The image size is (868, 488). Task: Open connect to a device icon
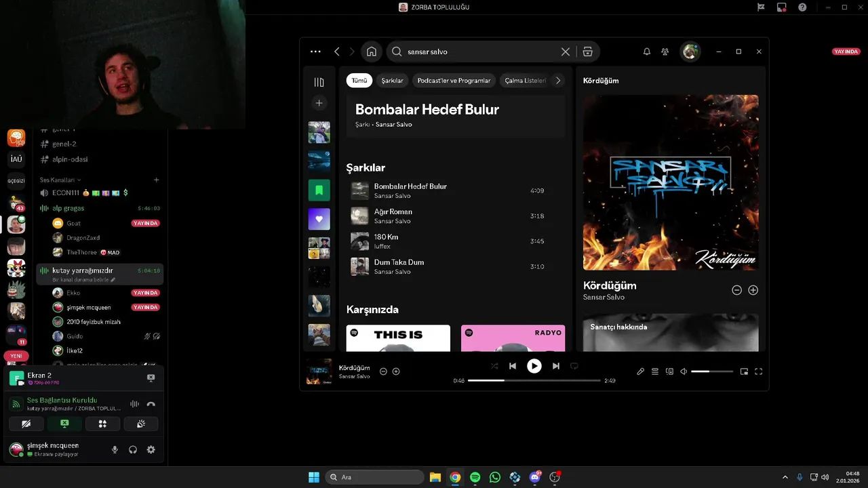669,371
